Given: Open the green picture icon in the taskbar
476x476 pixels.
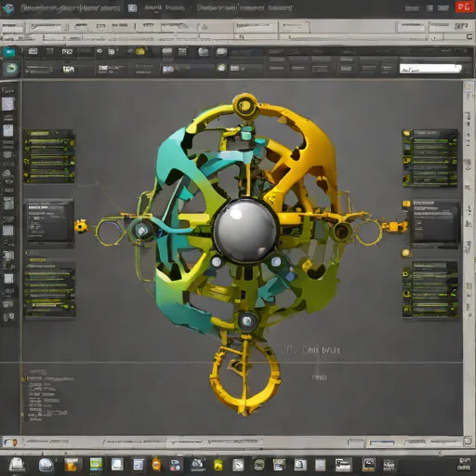Looking at the screenshot, I should coord(96,465).
